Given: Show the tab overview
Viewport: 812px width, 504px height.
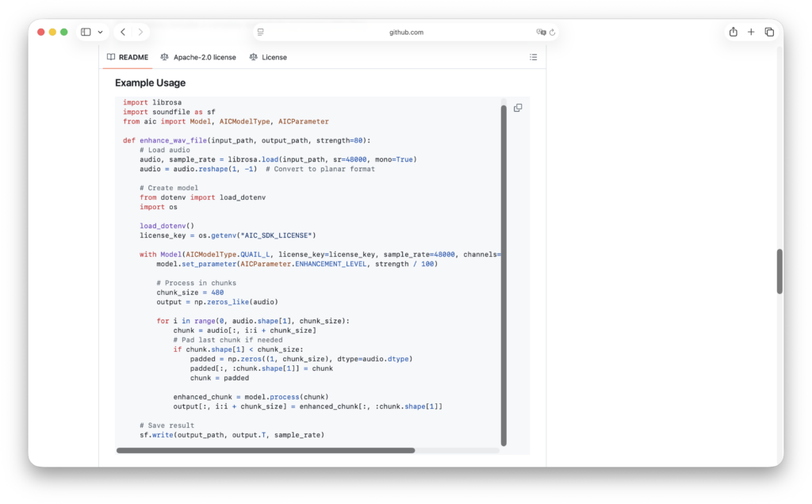Looking at the screenshot, I should pos(769,32).
